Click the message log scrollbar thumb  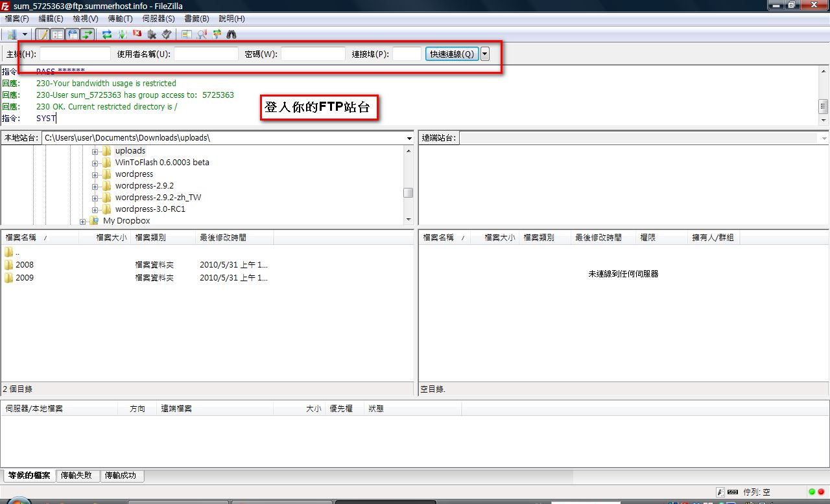[824, 106]
